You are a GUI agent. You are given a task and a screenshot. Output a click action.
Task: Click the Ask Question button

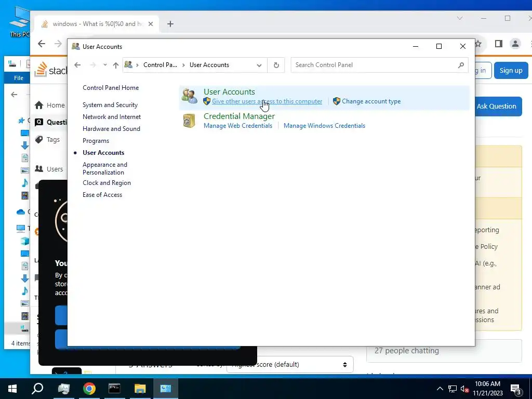pos(496,106)
